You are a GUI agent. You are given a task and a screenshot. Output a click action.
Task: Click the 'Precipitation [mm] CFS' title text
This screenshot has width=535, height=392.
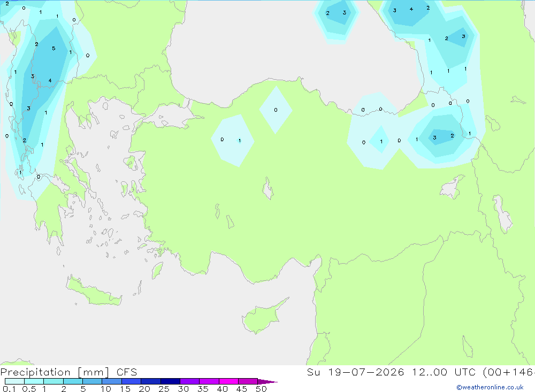pyautogui.click(x=68, y=372)
